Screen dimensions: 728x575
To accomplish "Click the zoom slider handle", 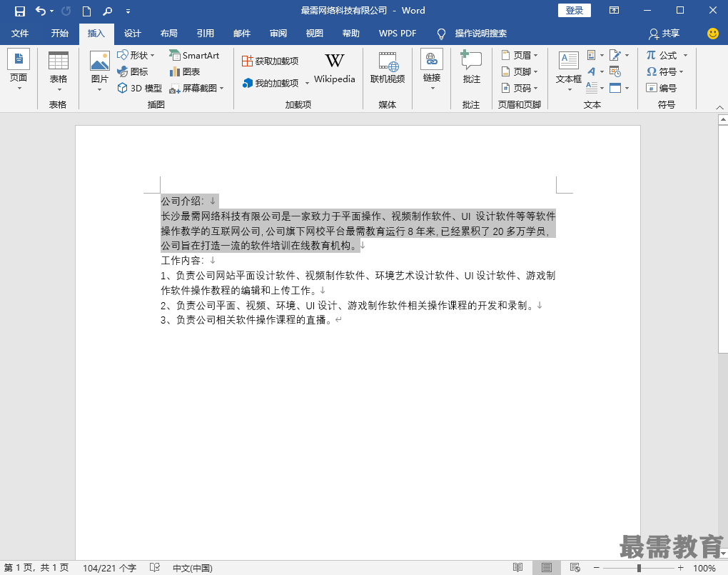I will 639,568.
